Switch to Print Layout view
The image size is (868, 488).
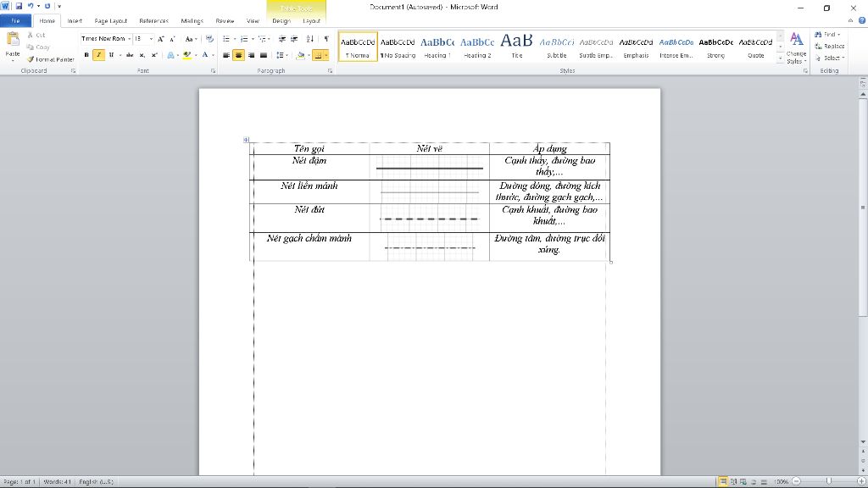[722, 482]
